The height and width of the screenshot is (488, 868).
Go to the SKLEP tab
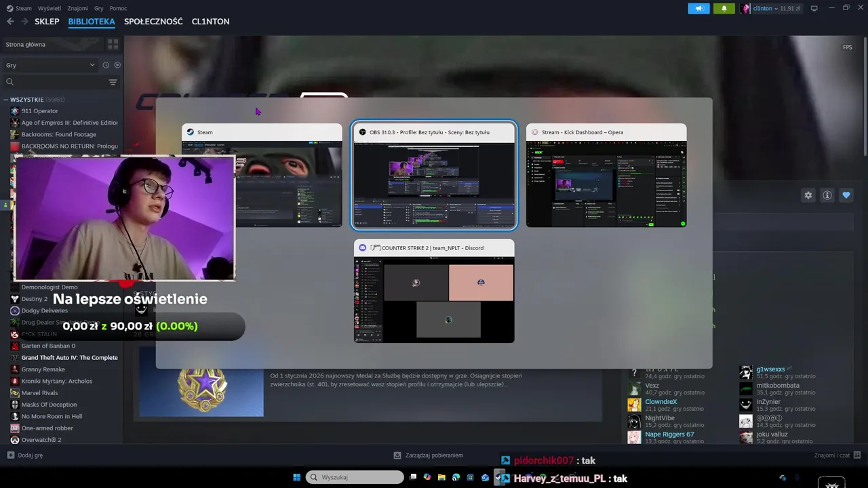click(x=47, y=22)
